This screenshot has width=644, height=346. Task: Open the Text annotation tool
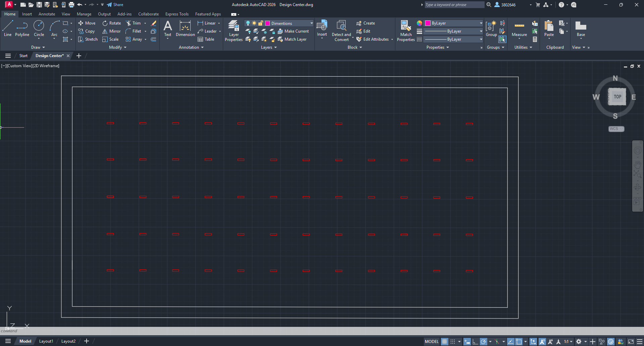click(167, 28)
